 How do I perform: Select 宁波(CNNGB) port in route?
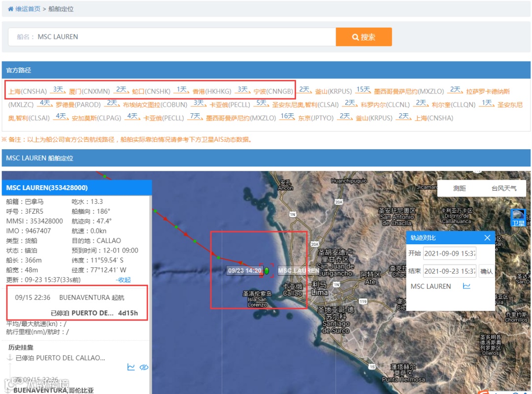(273, 91)
